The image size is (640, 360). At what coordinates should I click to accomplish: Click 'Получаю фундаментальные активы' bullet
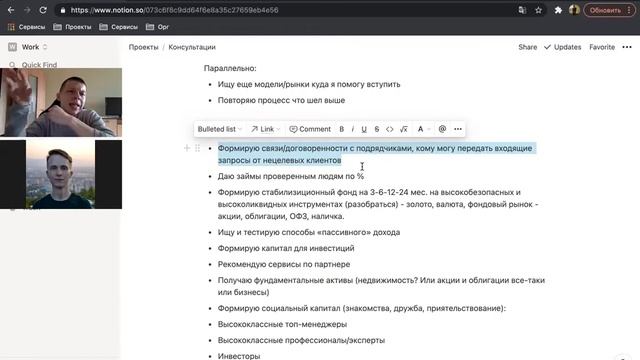pos(381,286)
